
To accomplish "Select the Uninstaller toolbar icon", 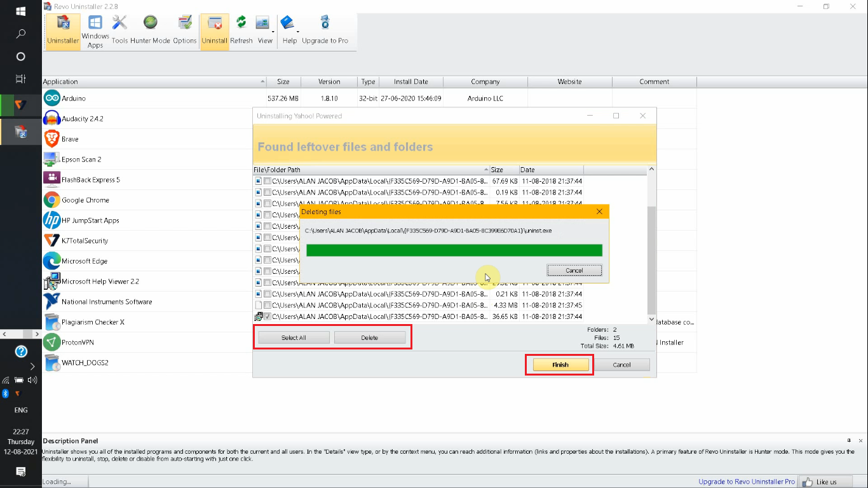I will coord(62,31).
